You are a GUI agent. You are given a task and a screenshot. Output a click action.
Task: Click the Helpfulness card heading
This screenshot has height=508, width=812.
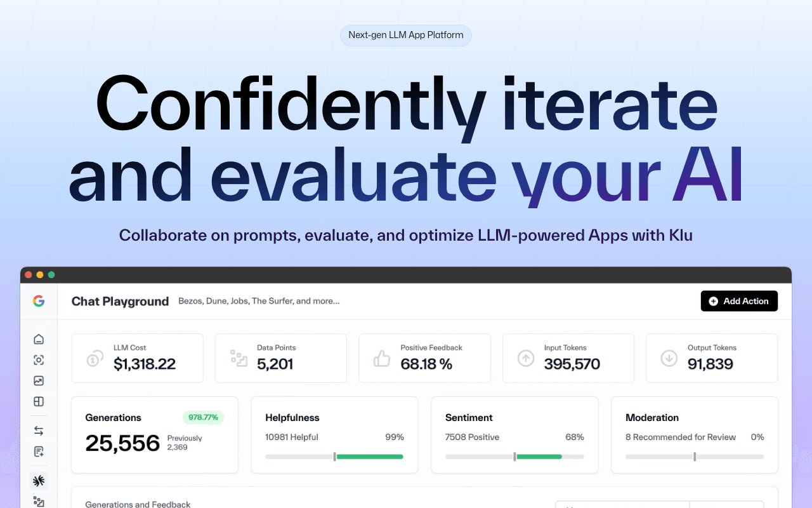292,417
